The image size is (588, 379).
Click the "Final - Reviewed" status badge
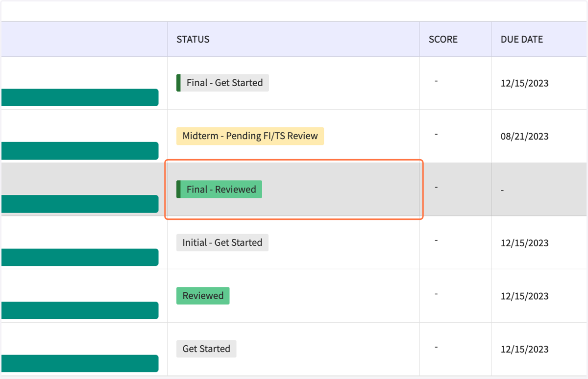pyautogui.click(x=219, y=189)
